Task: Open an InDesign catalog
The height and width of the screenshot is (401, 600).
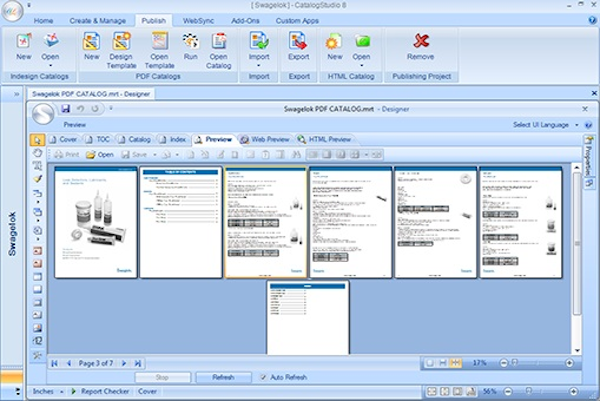Action: point(50,46)
